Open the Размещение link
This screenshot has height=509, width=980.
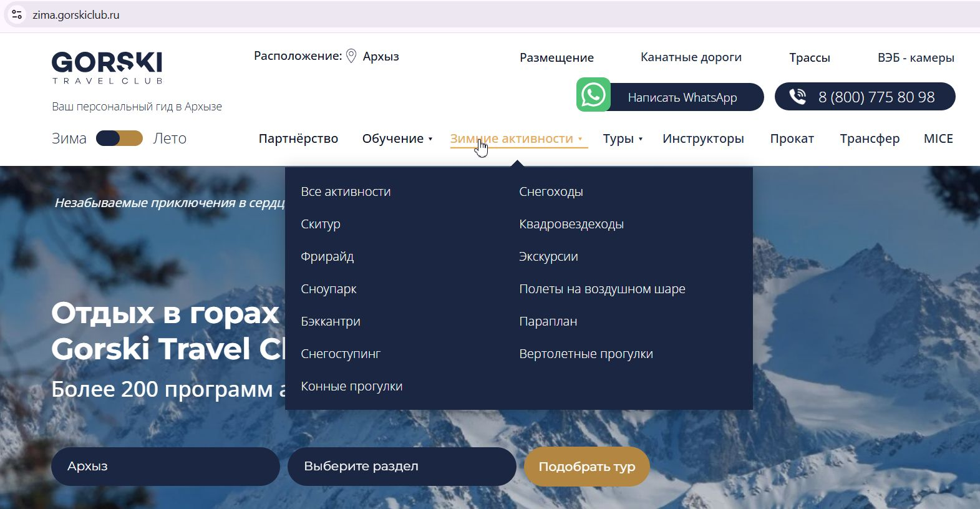pyautogui.click(x=557, y=57)
